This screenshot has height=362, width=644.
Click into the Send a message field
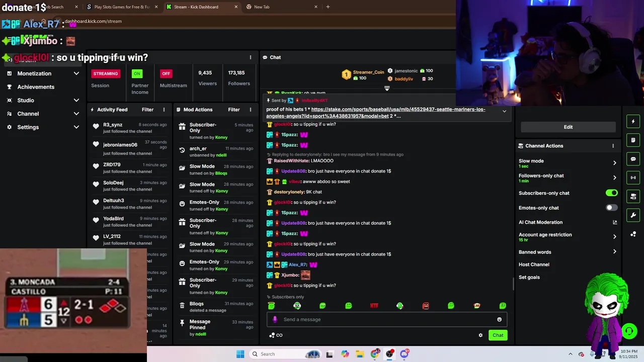pyautogui.click(x=386, y=319)
